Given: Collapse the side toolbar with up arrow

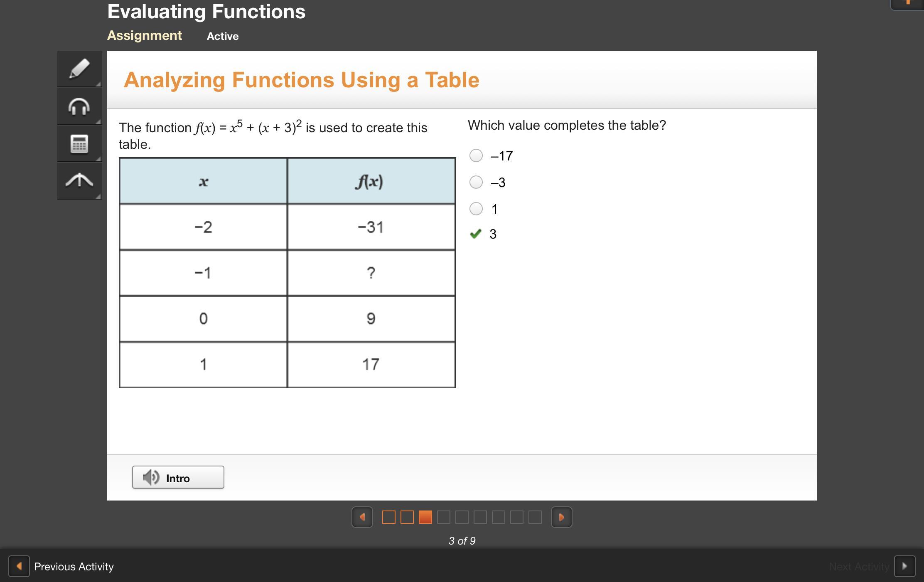Looking at the screenshot, I should (x=79, y=181).
